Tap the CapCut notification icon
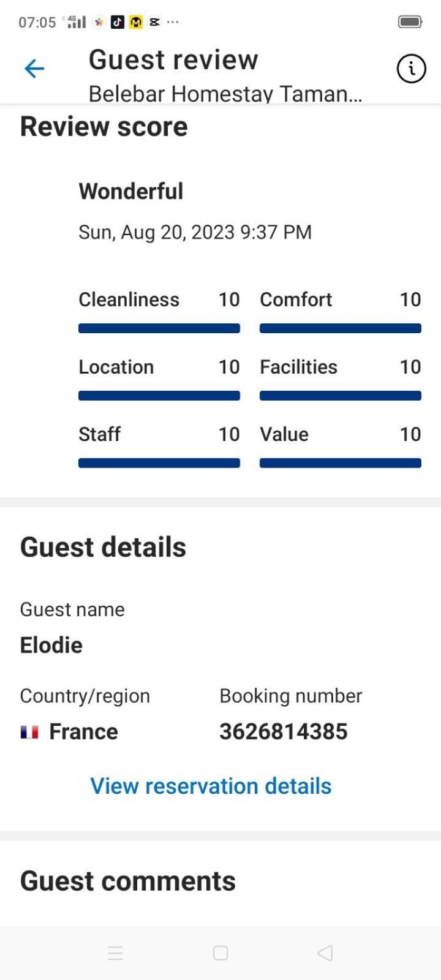The height and width of the screenshot is (980, 441). point(154,22)
